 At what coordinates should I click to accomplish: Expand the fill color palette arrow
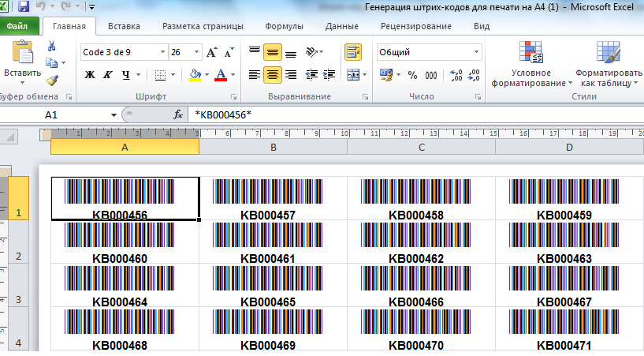click(x=207, y=75)
